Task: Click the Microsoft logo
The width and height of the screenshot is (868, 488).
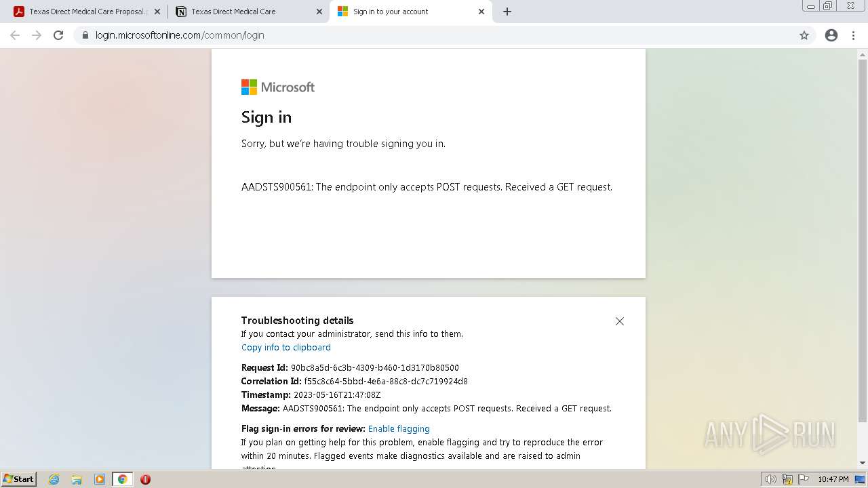Action: pyautogui.click(x=278, y=87)
